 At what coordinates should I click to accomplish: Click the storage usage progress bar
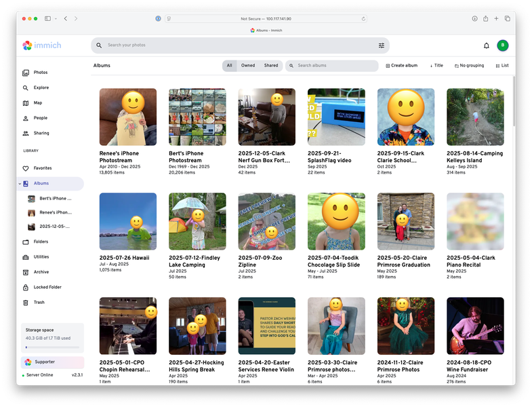tap(53, 347)
